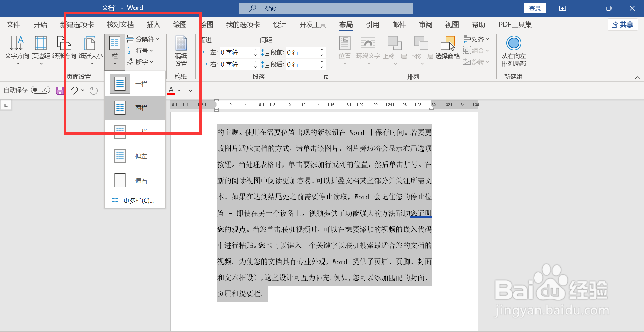Open Breaks (分隔符) dropdown
Screen dimensions: 644x332
pyautogui.click(x=143, y=39)
